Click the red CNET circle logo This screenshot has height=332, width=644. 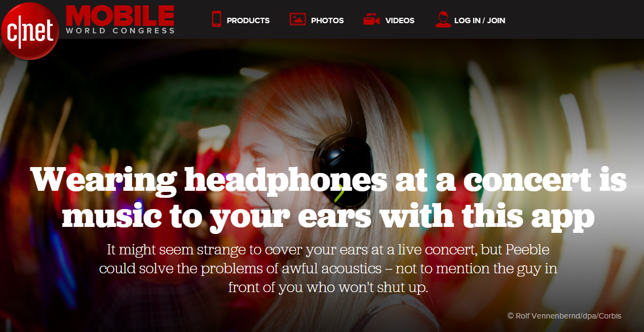[30, 31]
